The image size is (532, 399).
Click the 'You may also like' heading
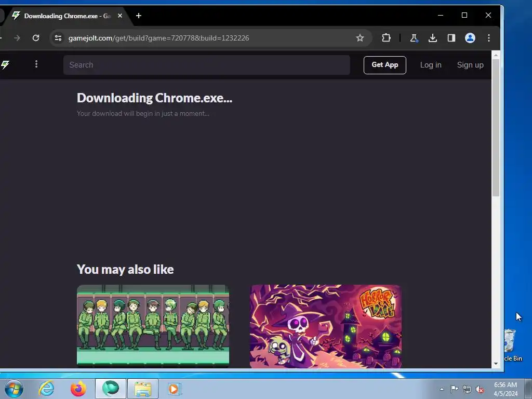pos(125,270)
